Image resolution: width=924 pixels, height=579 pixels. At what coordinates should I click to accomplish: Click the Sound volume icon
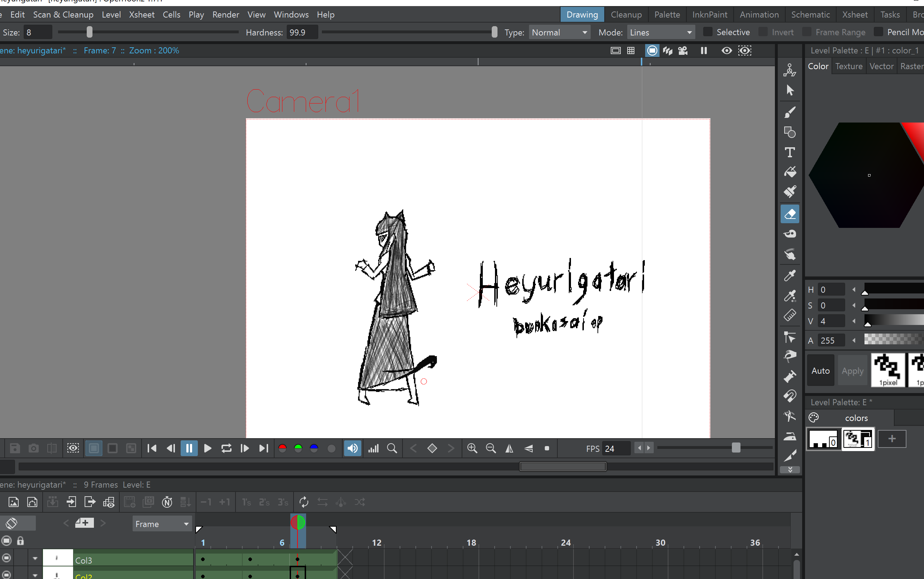click(x=352, y=448)
